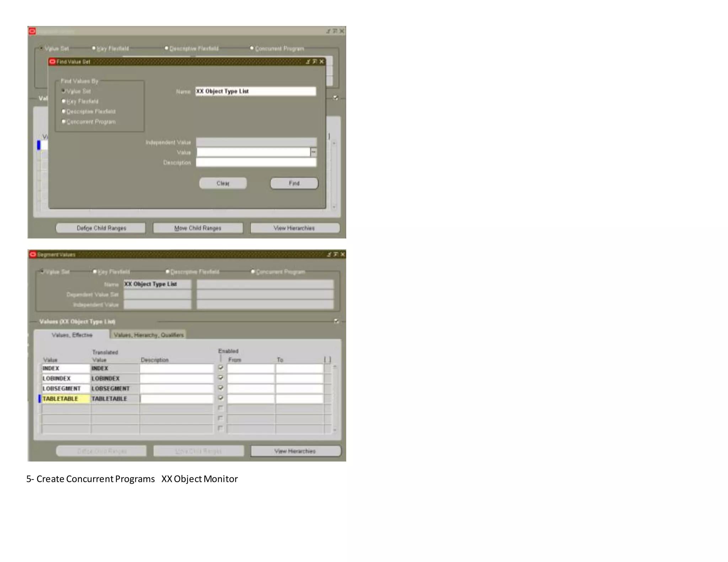Viewport: 728px width, 562px height.
Task: Click View Hierarchies behind the Find dialog
Action: pos(295,228)
